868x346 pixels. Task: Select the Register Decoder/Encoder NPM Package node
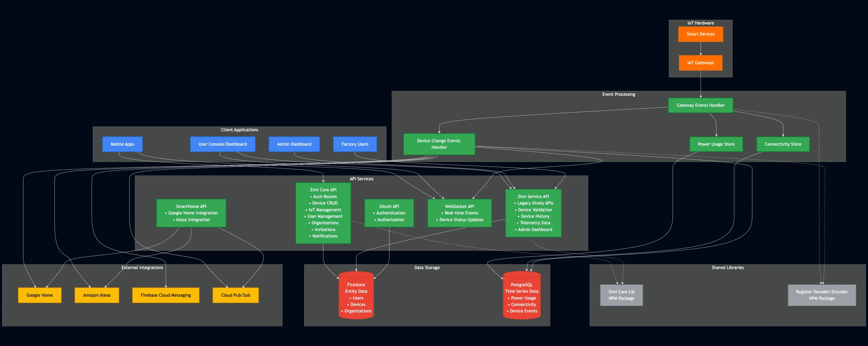(822, 295)
